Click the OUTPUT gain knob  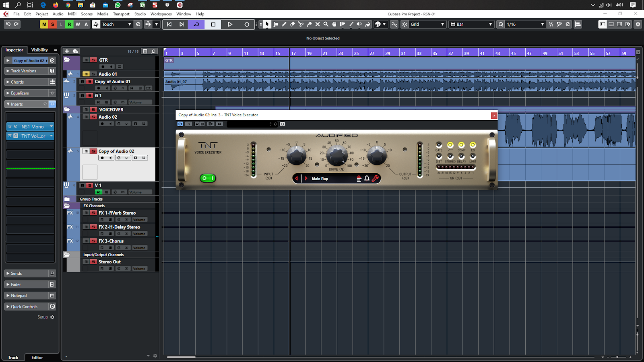tap(377, 155)
